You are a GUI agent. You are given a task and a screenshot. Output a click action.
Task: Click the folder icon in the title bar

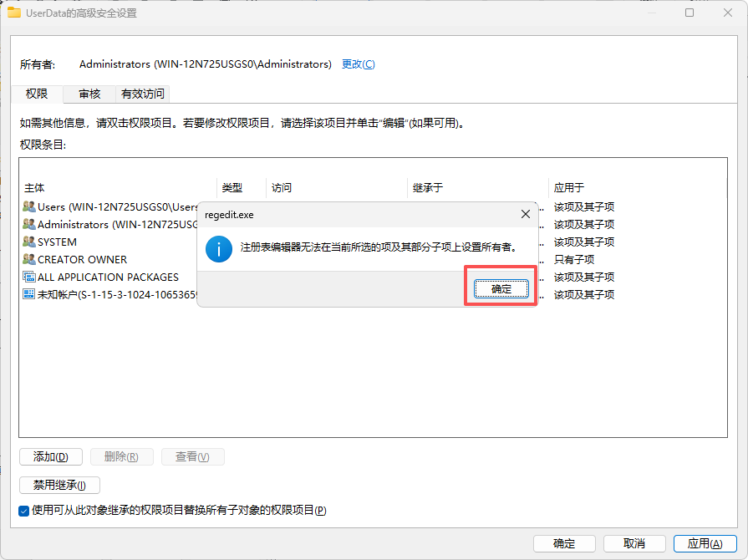click(16, 13)
